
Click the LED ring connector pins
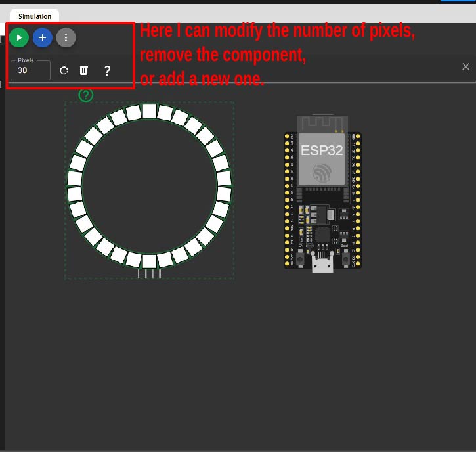tap(149, 273)
